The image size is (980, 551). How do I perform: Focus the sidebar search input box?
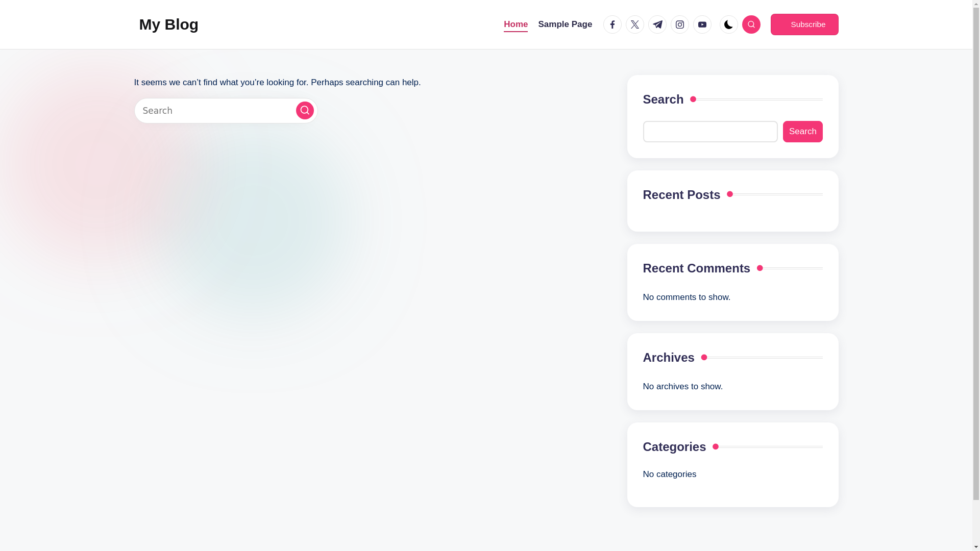710,132
